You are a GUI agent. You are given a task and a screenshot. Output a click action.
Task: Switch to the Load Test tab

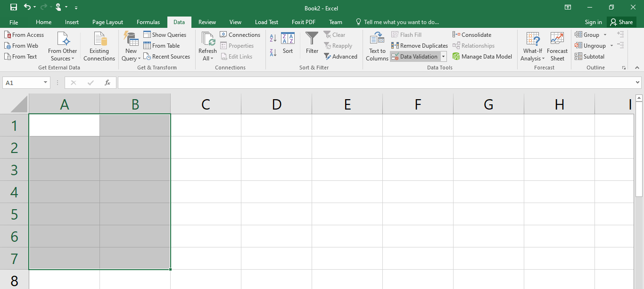point(267,22)
